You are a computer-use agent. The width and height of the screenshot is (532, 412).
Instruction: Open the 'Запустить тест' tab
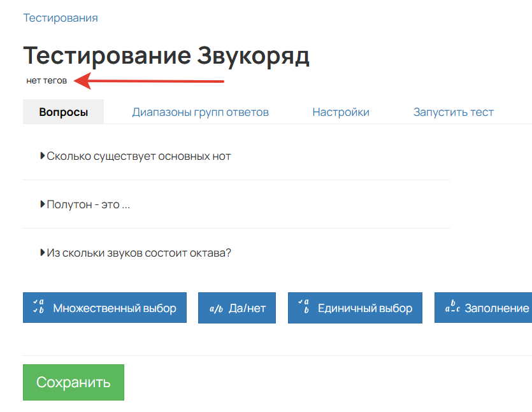453,111
